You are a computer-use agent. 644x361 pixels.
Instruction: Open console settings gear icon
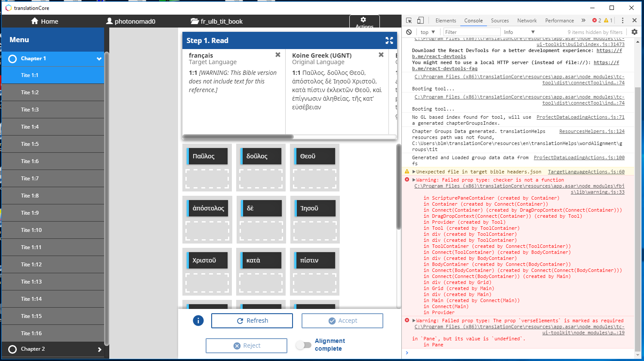point(635,32)
